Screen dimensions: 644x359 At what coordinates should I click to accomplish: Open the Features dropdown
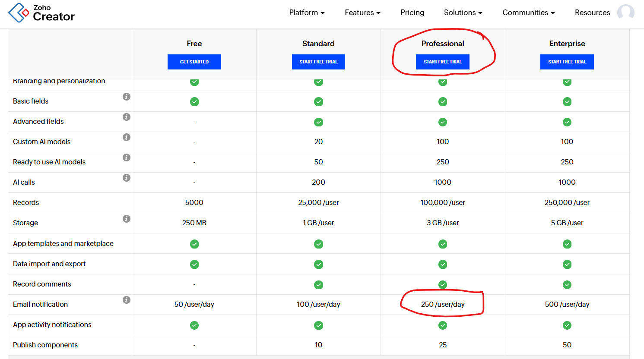coord(362,13)
